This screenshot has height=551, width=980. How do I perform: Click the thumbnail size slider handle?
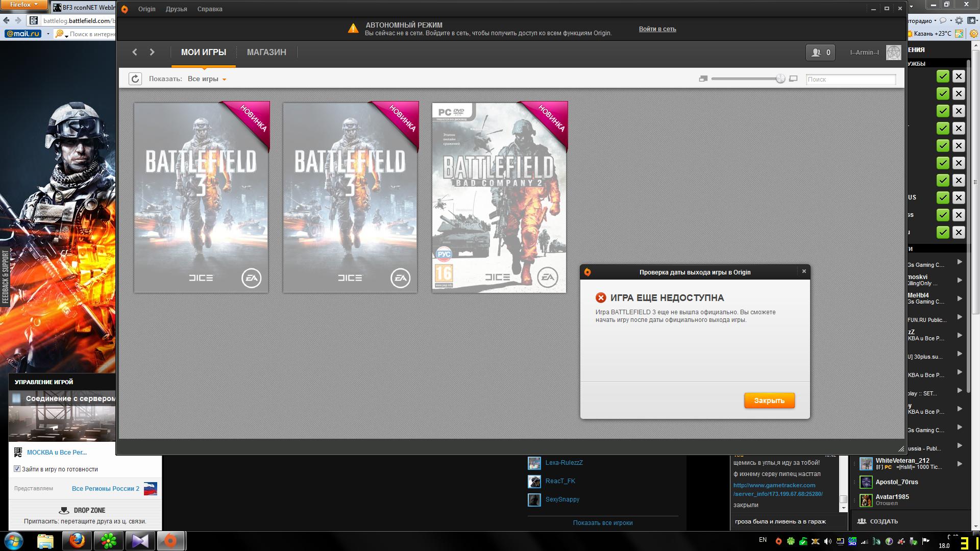[x=780, y=79]
